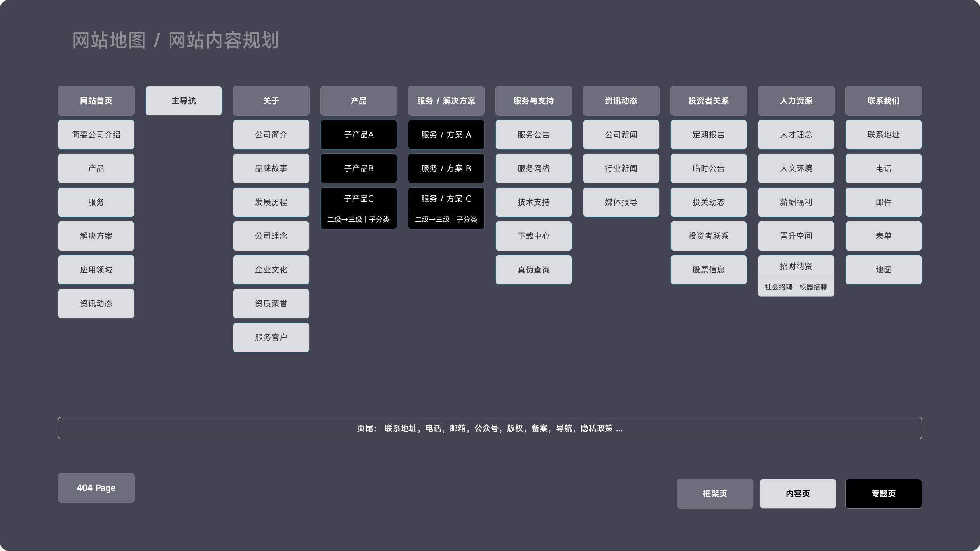
Task: Open the 服务 / 方案 B box
Action: click(446, 168)
